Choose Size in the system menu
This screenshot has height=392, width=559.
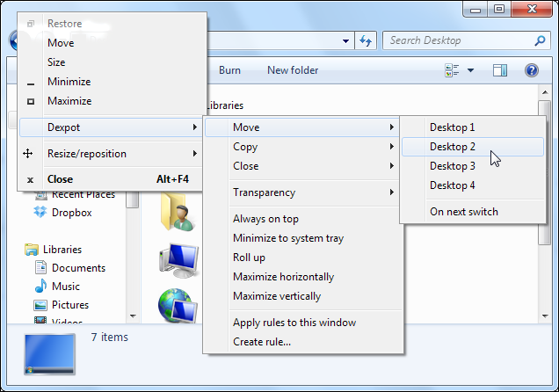tap(111, 62)
